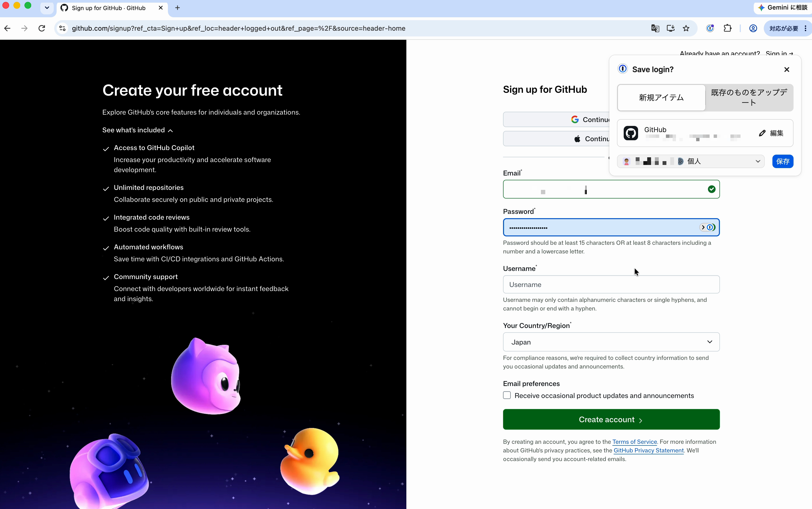Click Continue with Google button
This screenshot has width=812, height=509.
[x=556, y=119]
